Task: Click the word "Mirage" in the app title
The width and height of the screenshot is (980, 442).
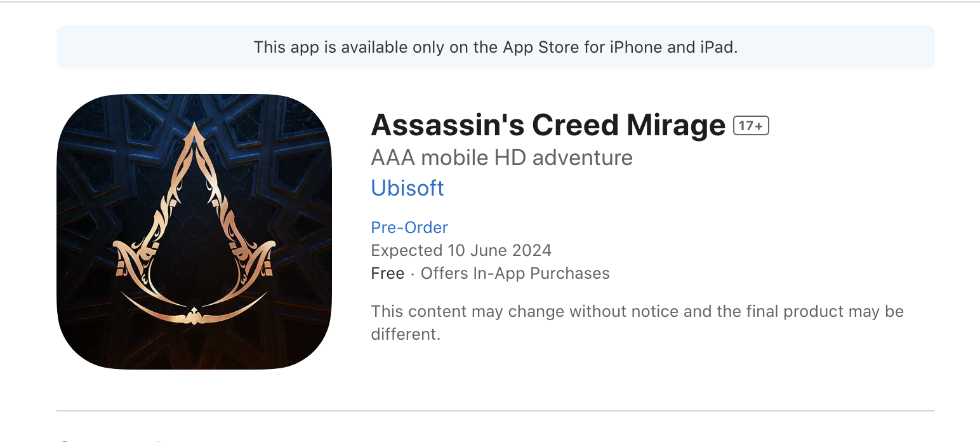Action: [675, 126]
